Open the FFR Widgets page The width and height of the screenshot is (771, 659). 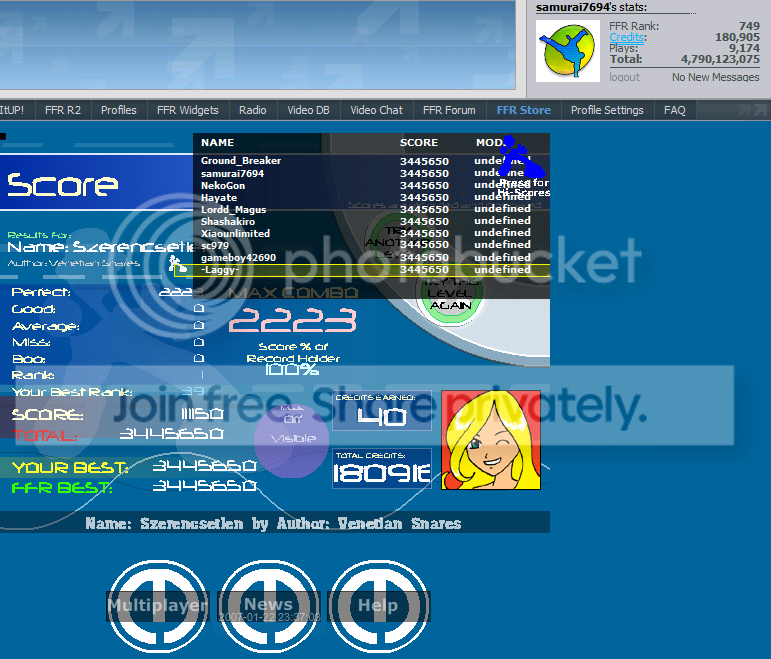187,110
